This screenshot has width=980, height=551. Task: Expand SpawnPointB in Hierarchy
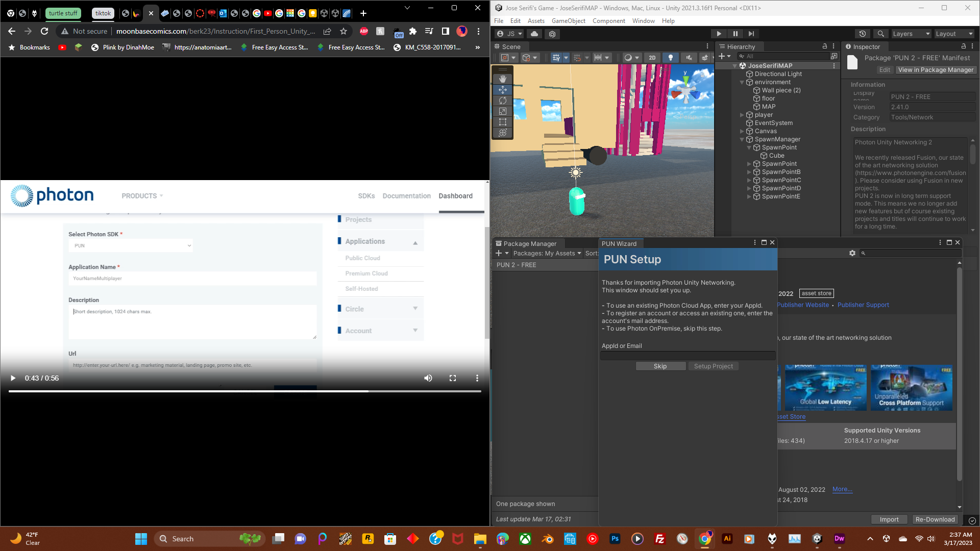749,172
